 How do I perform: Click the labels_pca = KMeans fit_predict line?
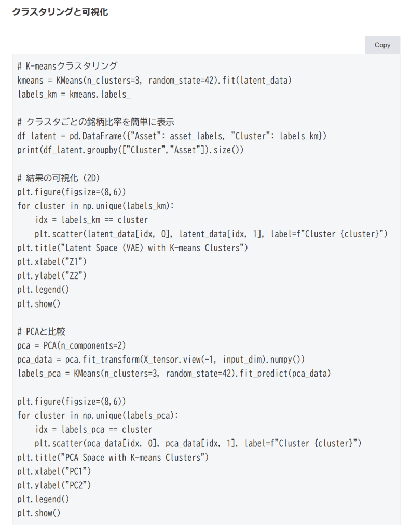click(x=174, y=374)
